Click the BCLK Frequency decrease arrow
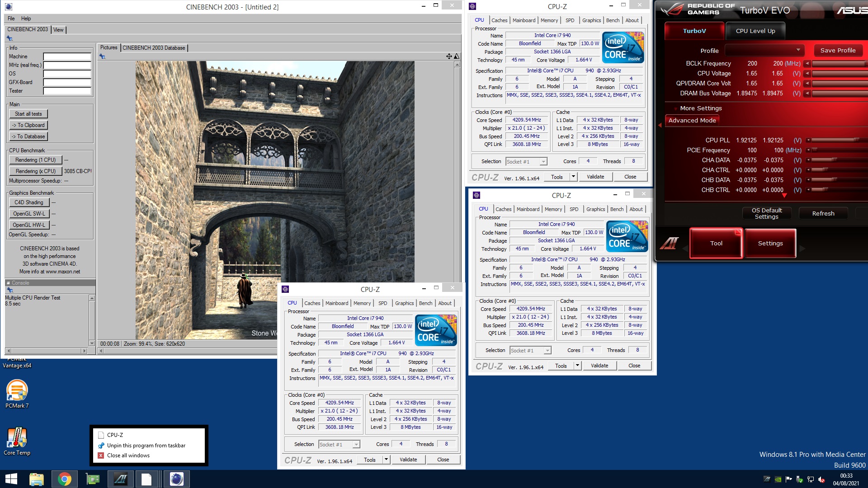 (x=807, y=63)
